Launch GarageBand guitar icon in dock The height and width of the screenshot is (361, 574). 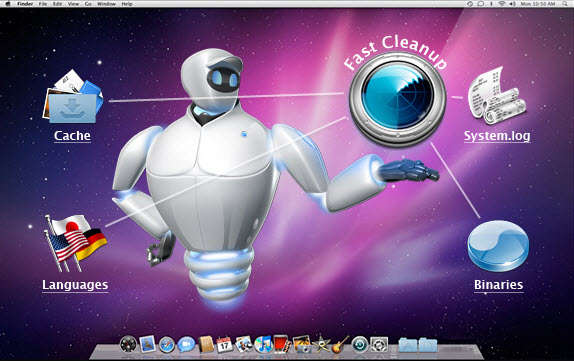[340, 345]
